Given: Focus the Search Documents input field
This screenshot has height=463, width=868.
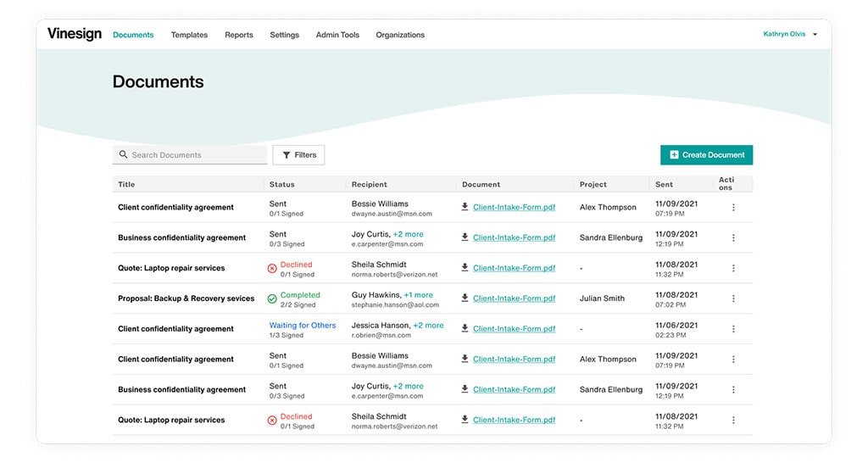Looking at the screenshot, I should tap(197, 155).
